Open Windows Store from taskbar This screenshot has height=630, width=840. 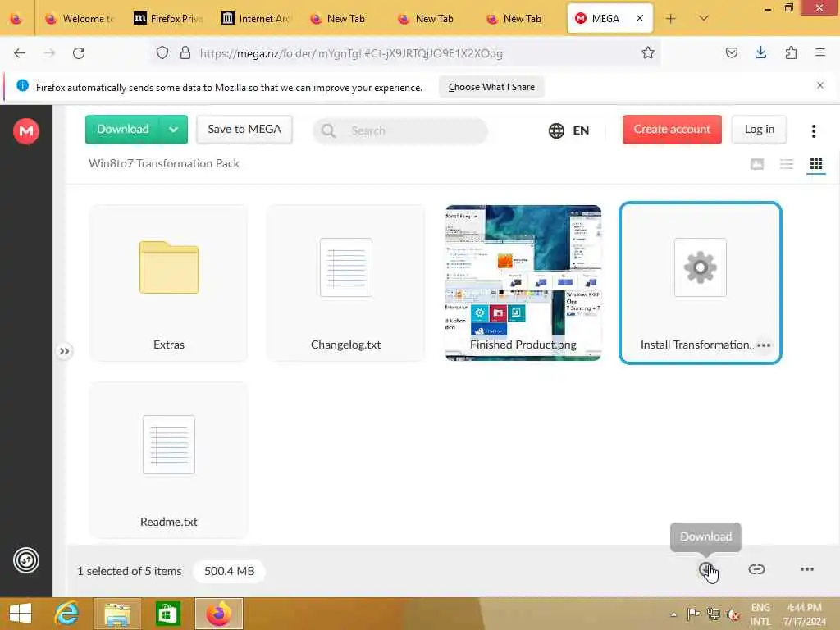(x=167, y=614)
